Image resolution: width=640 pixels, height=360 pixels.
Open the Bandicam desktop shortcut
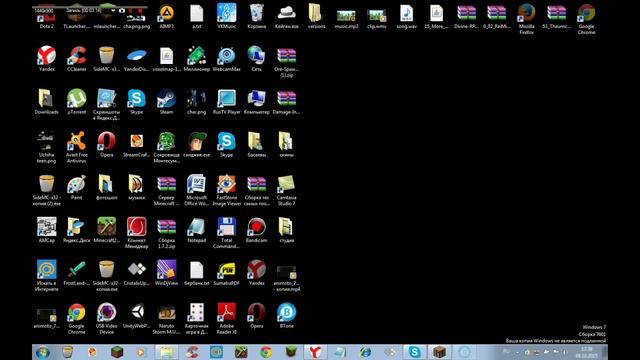coord(256,230)
